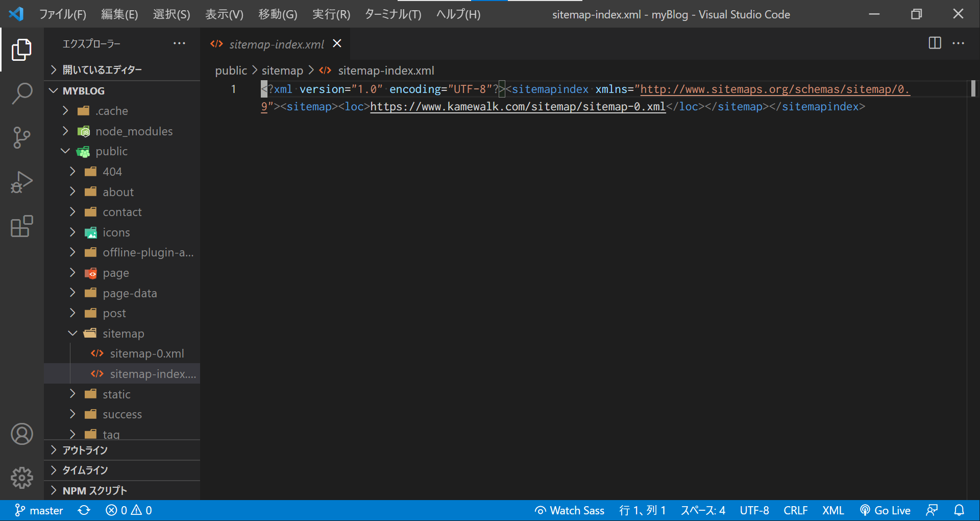Open the Manage gear icon

pyautogui.click(x=21, y=478)
